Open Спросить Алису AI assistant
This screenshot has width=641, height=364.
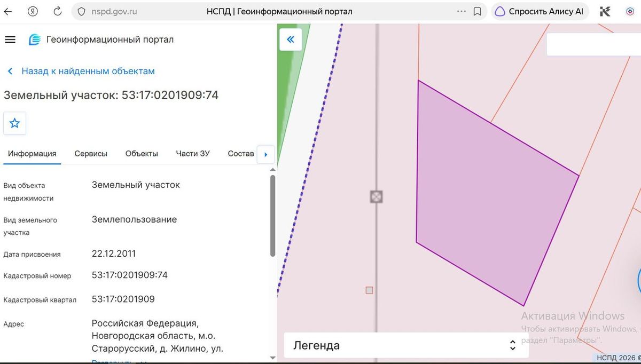pyautogui.click(x=540, y=11)
